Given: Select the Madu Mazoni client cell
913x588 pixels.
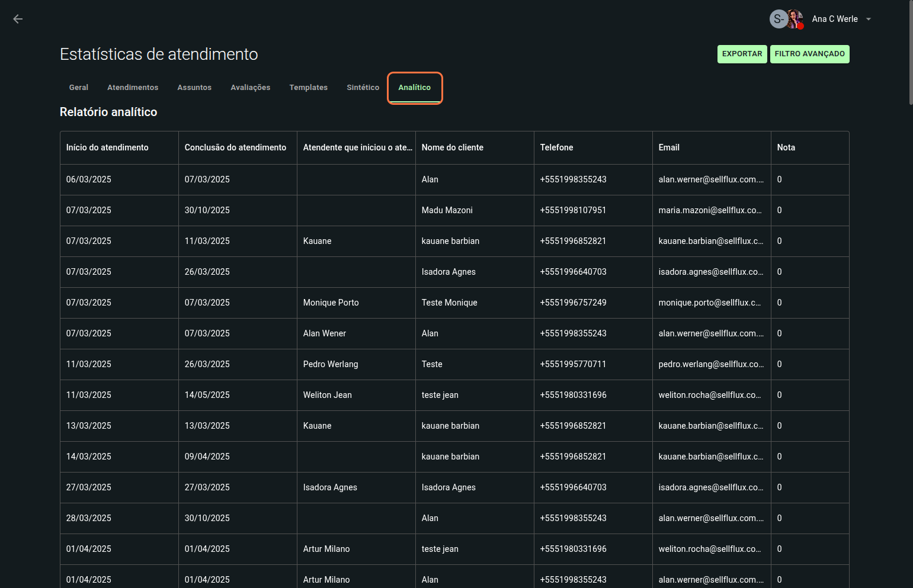Looking at the screenshot, I should (447, 210).
